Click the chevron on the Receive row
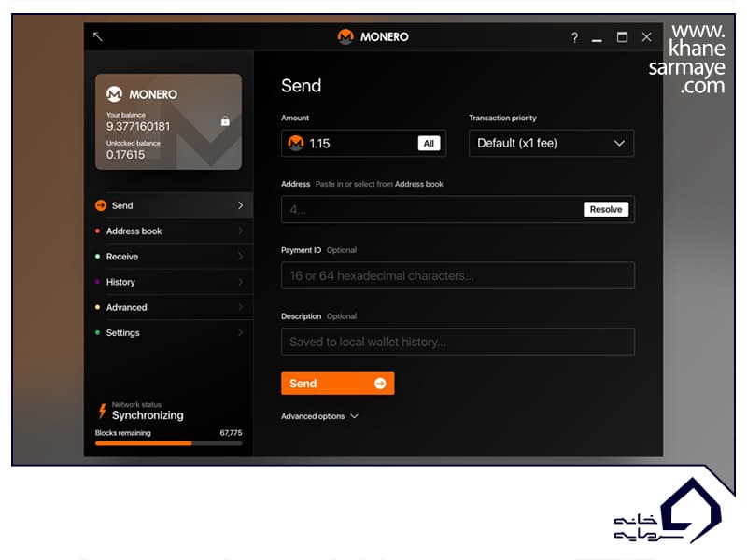 click(x=241, y=256)
